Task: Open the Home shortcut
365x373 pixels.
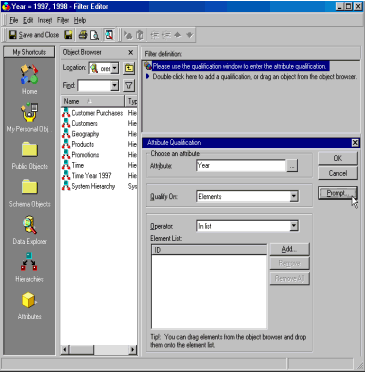Action: [x=29, y=79]
